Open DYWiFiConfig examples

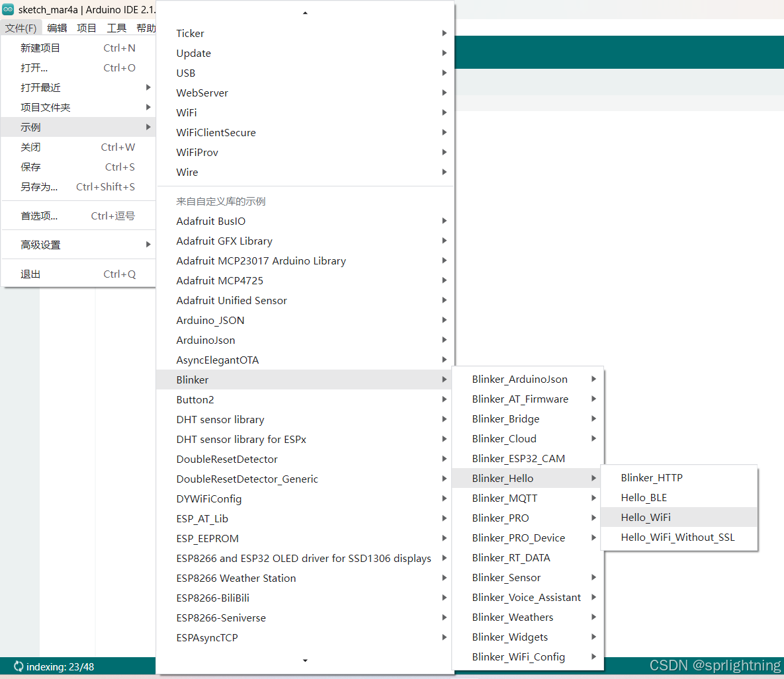(305, 499)
